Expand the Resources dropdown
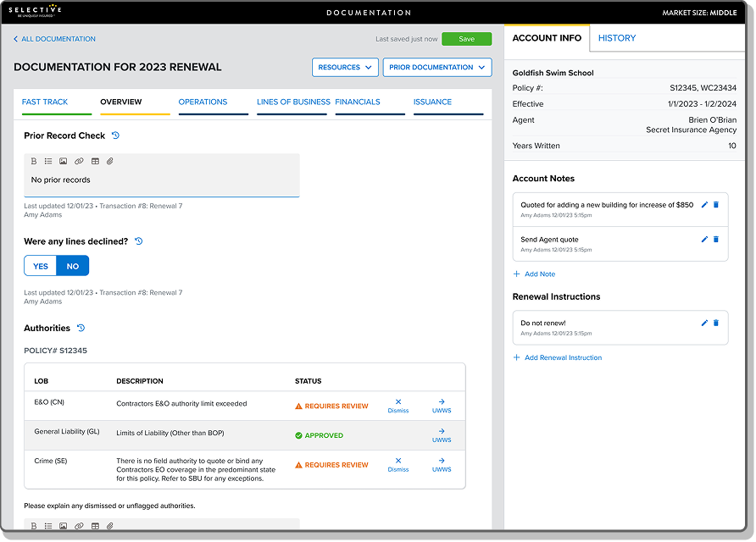This screenshot has height=542, width=756. click(345, 68)
